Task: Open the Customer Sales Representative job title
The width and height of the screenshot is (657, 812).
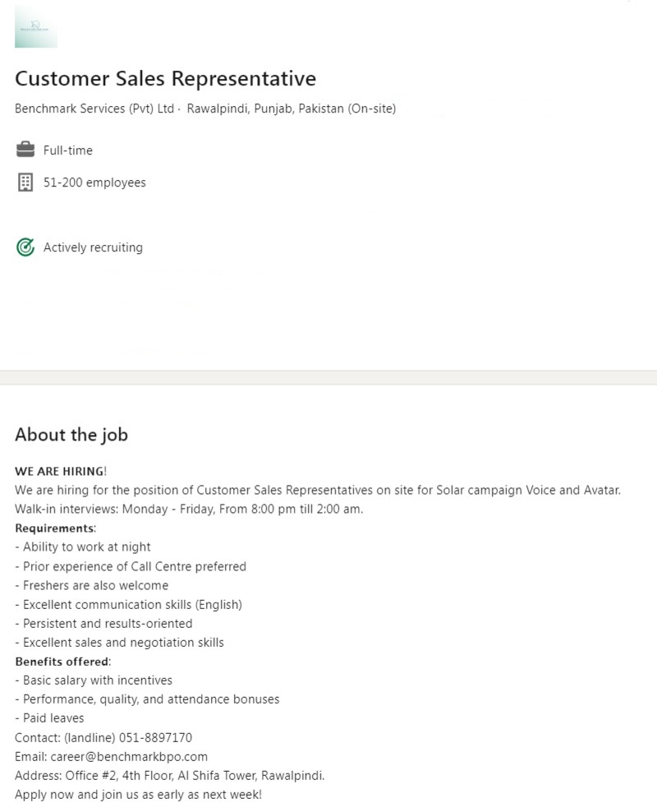Action: click(x=165, y=79)
